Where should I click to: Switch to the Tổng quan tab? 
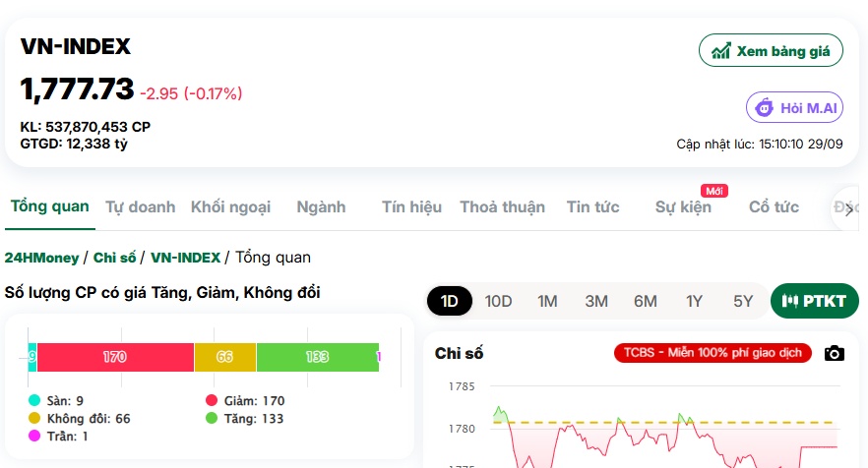click(x=50, y=206)
